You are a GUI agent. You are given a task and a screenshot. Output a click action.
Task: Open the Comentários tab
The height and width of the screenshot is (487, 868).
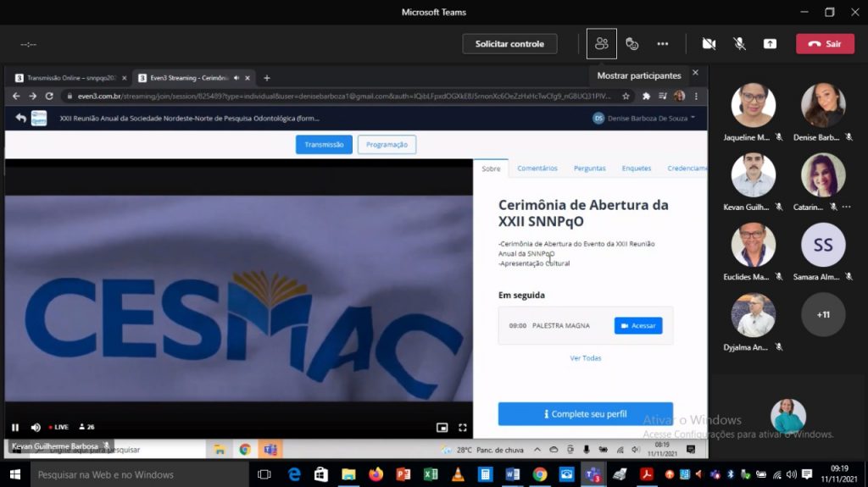point(537,169)
